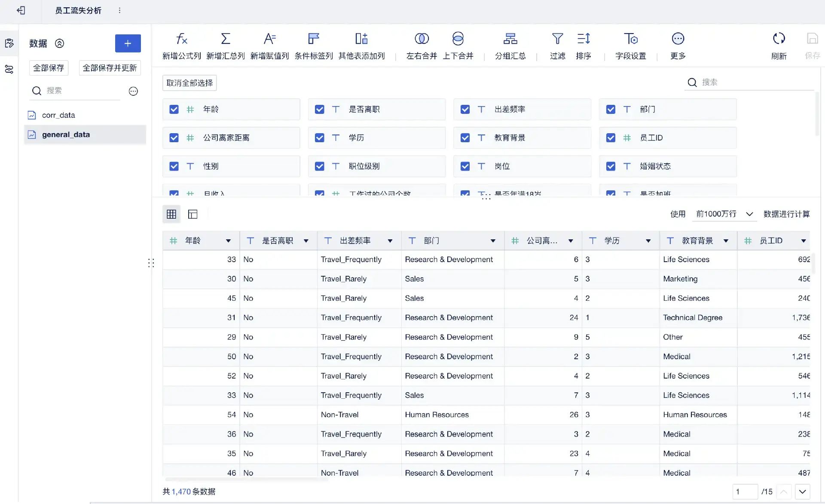The width and height of the screenshot is (825, 504).
Task: Click the blue plus add-data button
Action: pyautogui.click(x=128, y=43)
